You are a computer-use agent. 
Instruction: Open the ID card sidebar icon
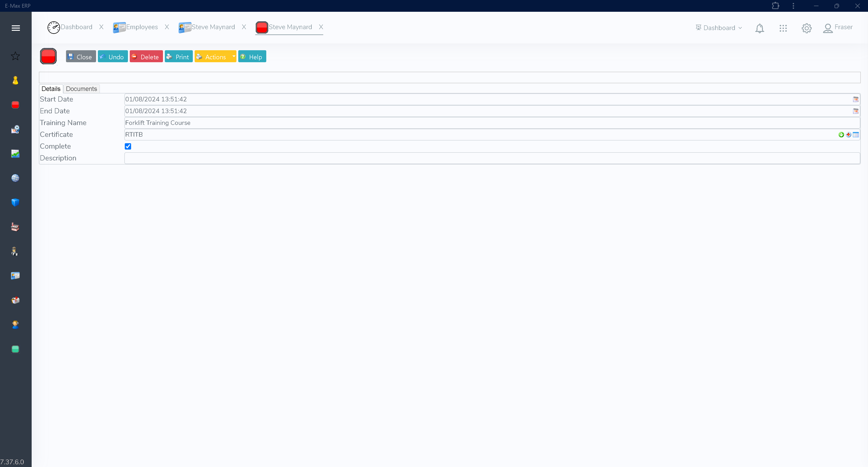coord(15,276)
